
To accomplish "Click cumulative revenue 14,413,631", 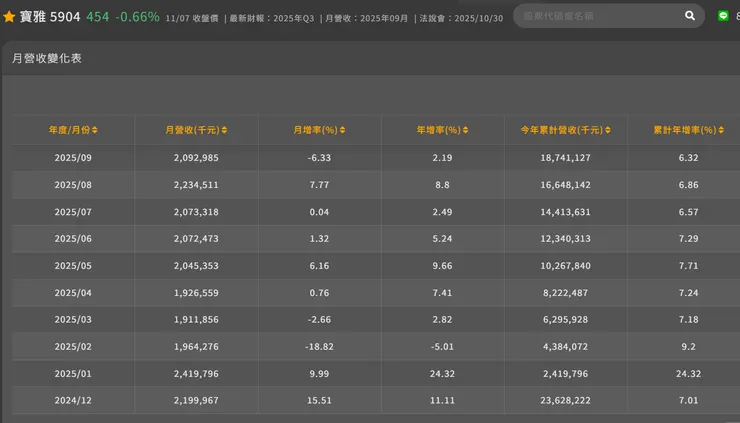I will click(x=565, y=212).
